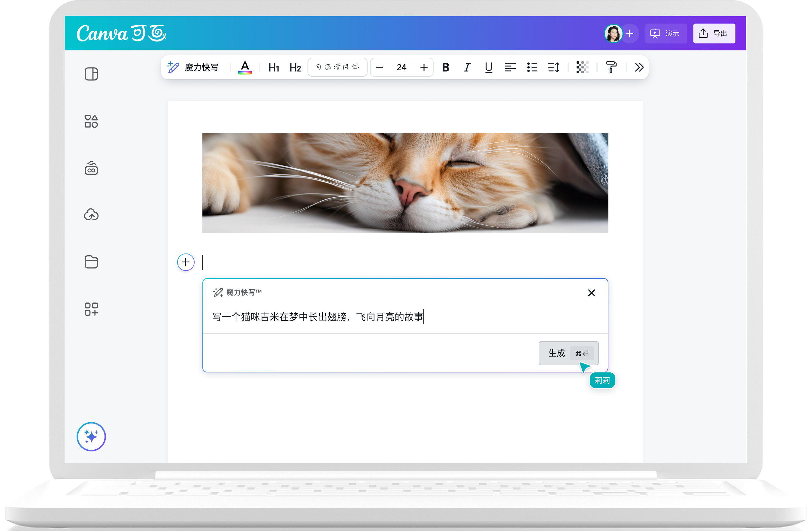The height and width of the screenshot is (531, 812).
Task: Click the 演示 present button
Action: (x=666, y=33)
